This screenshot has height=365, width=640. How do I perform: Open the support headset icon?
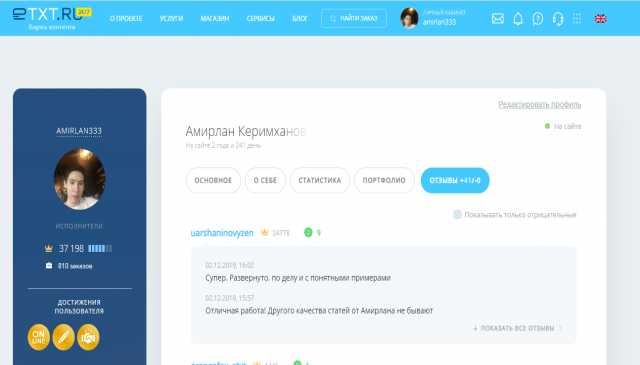click(x=558, y=19)
